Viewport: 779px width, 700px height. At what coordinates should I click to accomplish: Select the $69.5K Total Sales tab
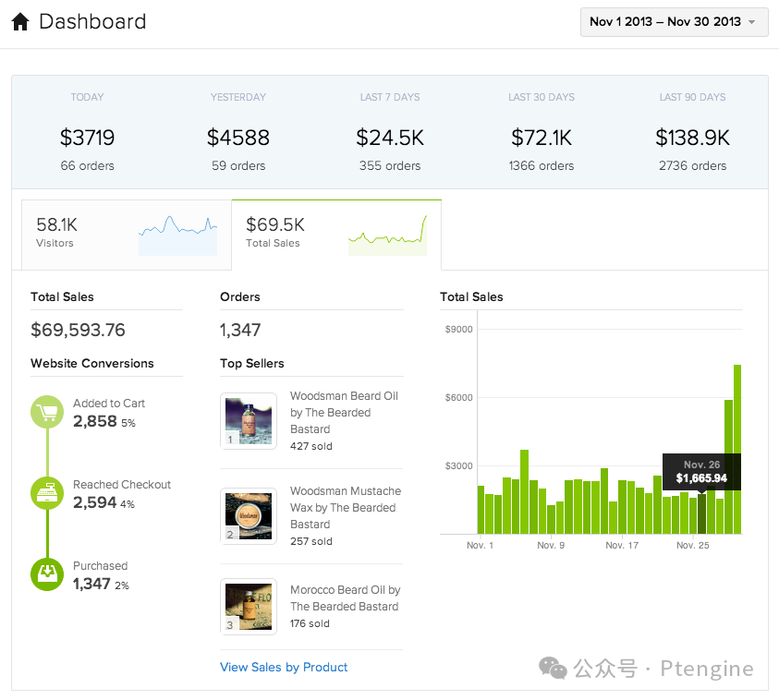pyautogui.click(x=336, y=234)
